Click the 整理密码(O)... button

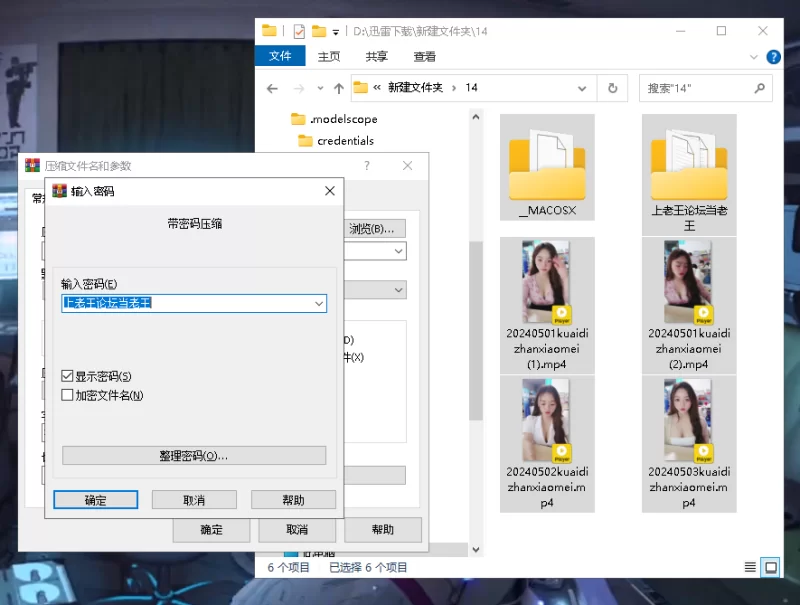[194, 456]
